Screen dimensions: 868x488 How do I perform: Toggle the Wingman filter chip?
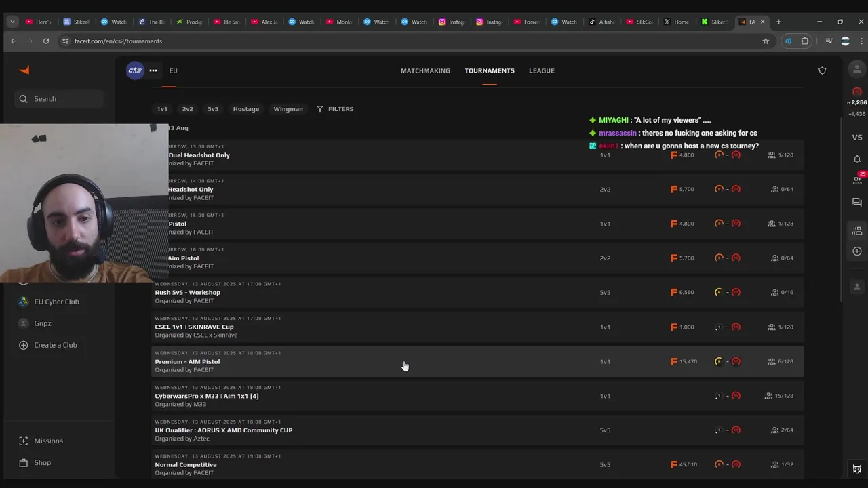288,109
